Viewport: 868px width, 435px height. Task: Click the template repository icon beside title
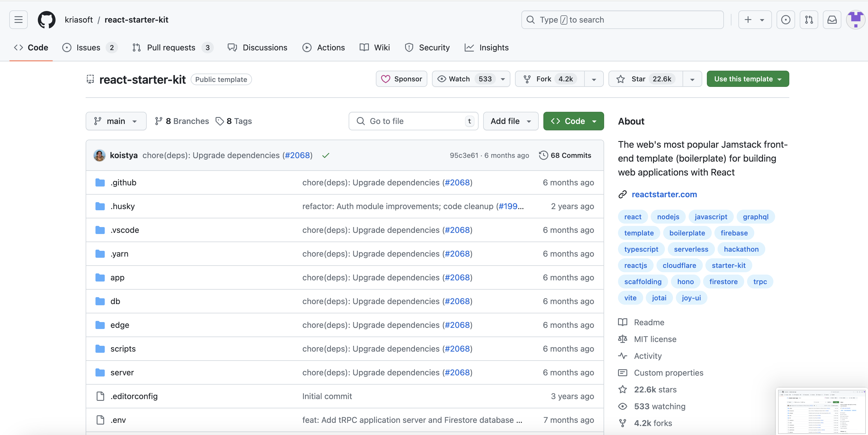[x=90, y=79]
